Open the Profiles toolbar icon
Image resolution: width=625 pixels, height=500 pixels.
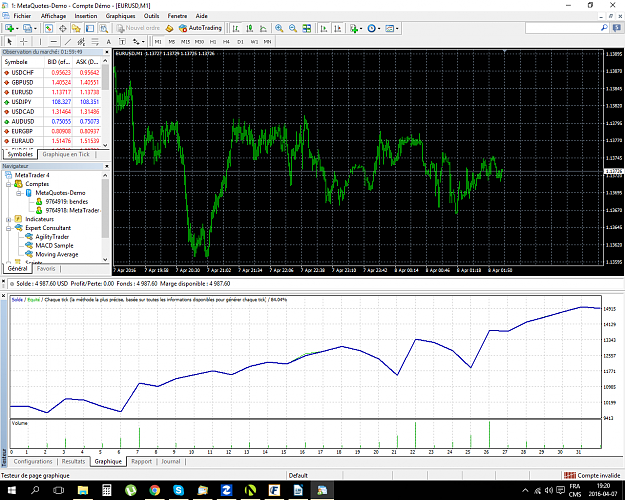(x=27, y=28)
